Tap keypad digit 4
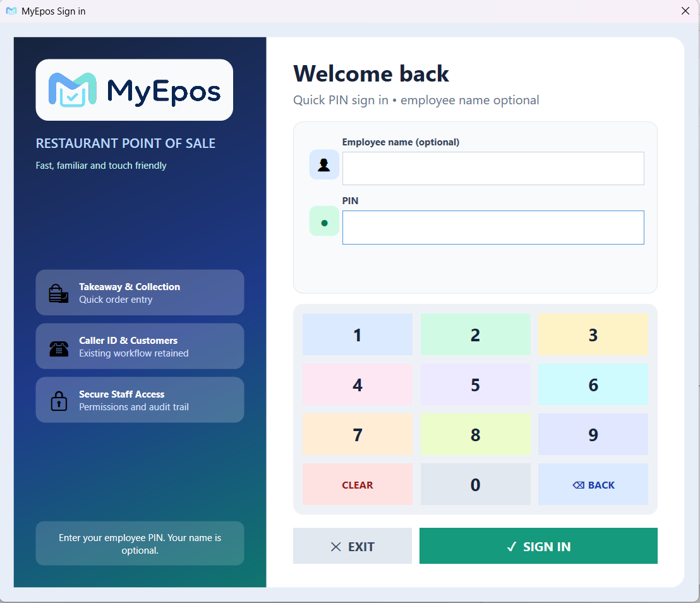 tap(357, 384)
